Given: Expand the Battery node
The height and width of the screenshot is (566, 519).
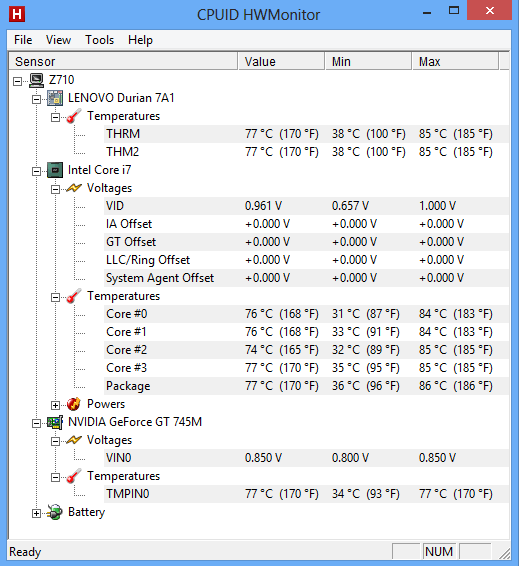Looking at the screenshot, I should point(36,513).
